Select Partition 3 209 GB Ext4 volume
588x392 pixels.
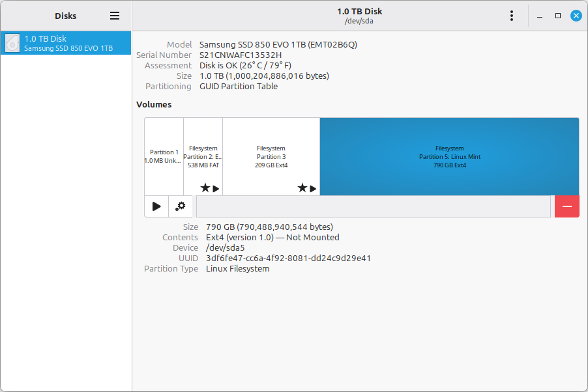(271, 156)
